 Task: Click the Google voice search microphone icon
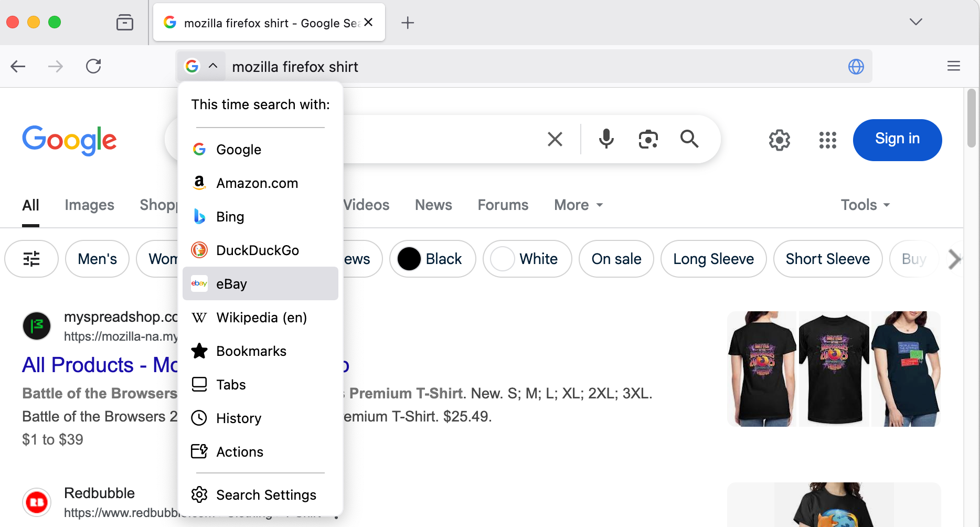point(606,139)
